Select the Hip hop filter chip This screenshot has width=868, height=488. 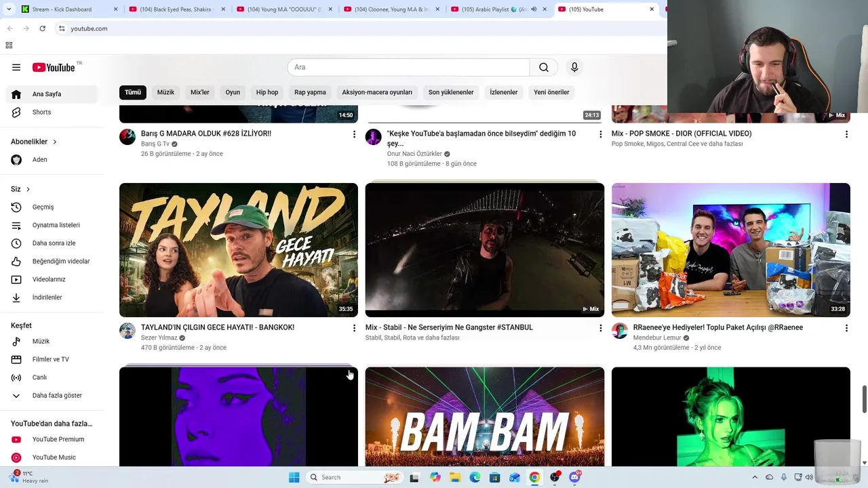click(267, 92)
